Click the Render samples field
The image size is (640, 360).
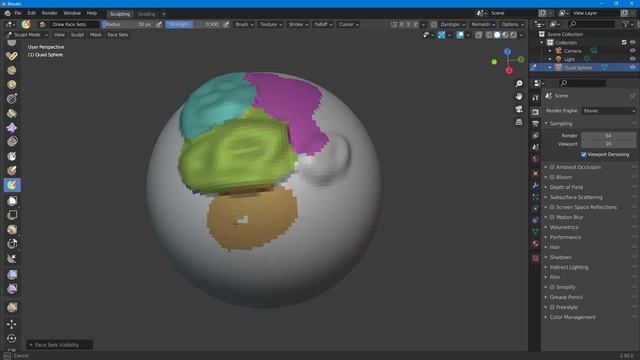609,136
